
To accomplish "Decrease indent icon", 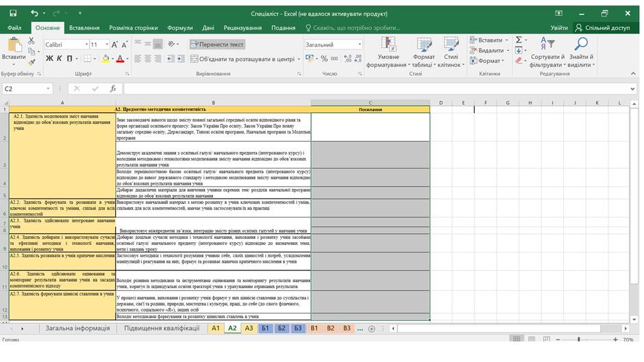I will tap(171, 59).
